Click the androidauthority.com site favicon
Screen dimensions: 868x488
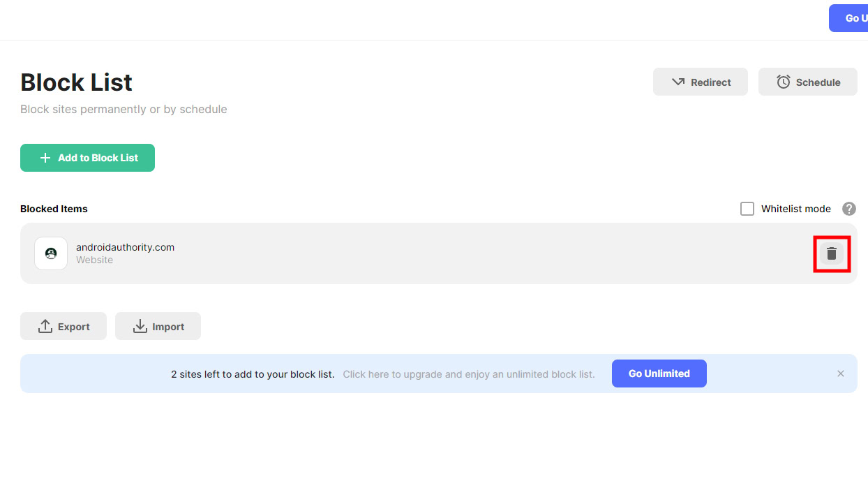(51, 253)
